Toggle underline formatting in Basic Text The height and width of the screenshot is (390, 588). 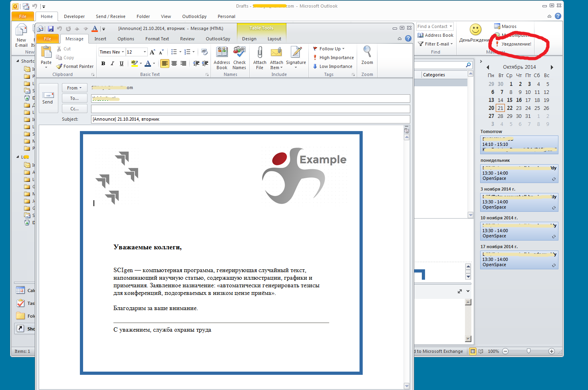coord(121,64)
